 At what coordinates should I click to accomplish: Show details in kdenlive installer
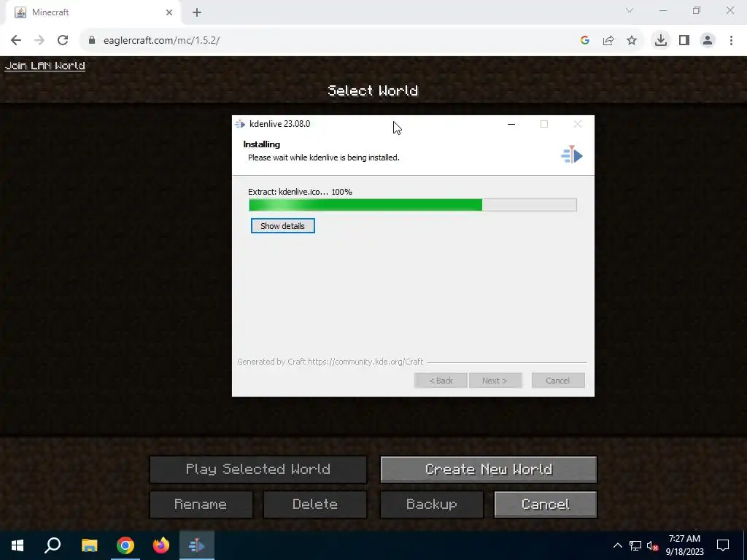[282, 226]
